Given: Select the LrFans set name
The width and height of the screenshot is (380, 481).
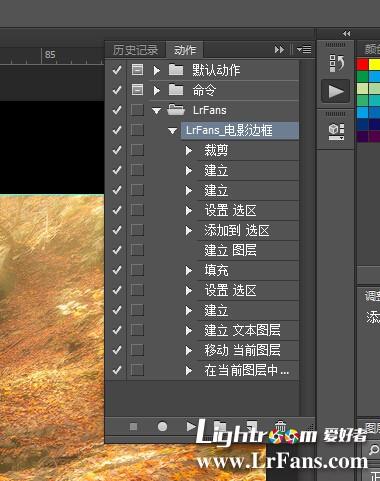Looking at the screenshot, I should 209,110.
